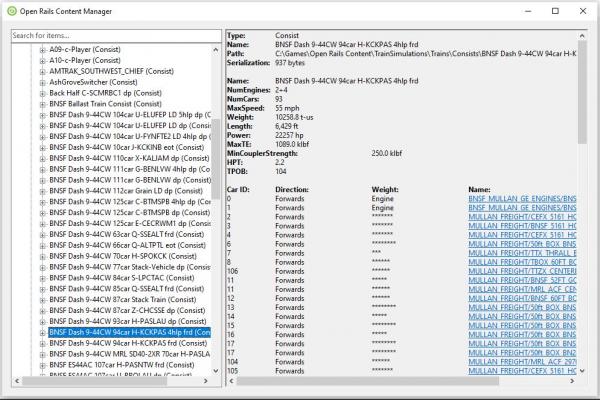
Task: Select BNSF Dash 9-44CW 104car U-ELUFEP LD 5hlp dp
Action: tap(130, 114)
